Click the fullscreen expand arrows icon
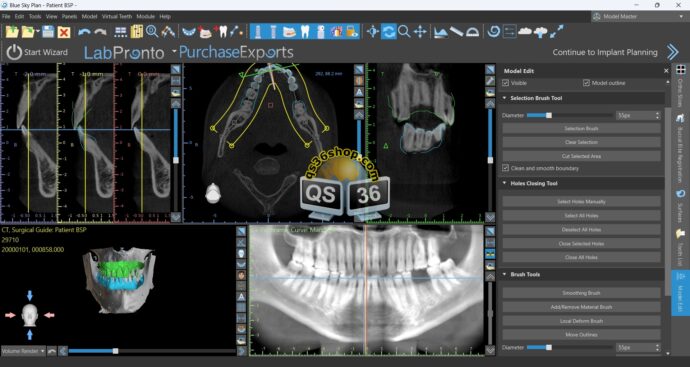The height and width of the screenshot is (367, 690). [x=557, y=32]
